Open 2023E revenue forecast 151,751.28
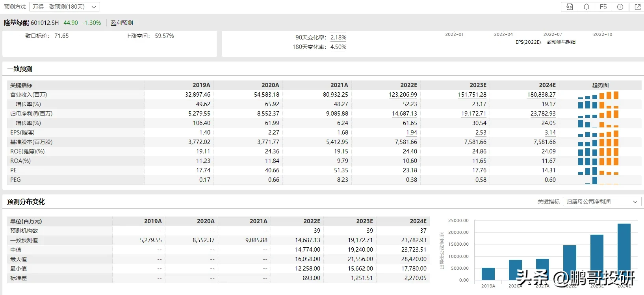644x295 pixels. (472, 95)
